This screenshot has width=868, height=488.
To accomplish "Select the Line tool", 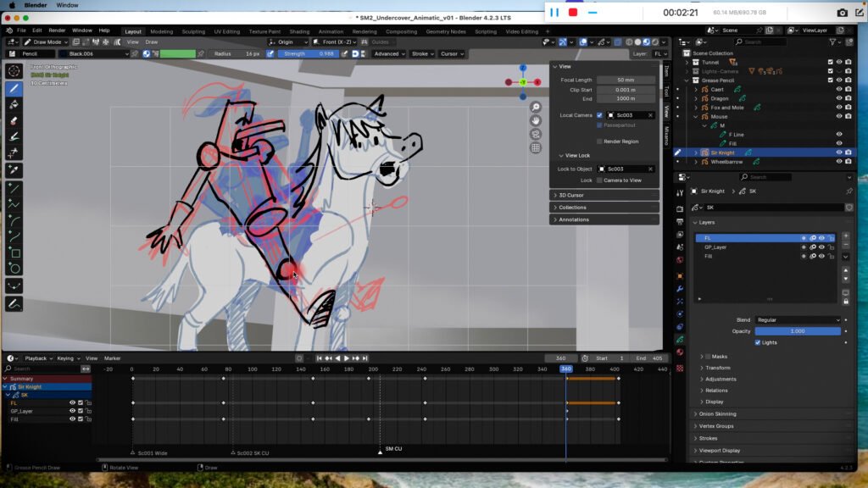I will tap(14, 189).
